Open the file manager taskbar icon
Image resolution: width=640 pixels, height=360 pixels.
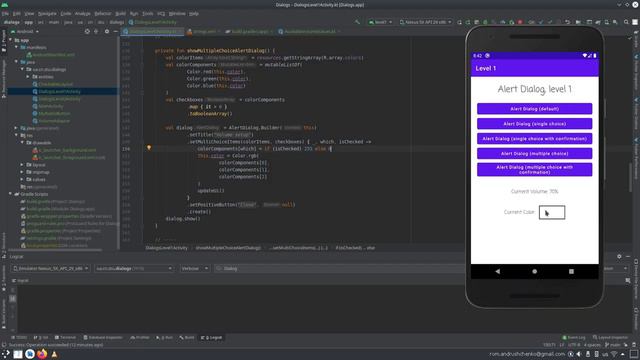click(18, 354)
